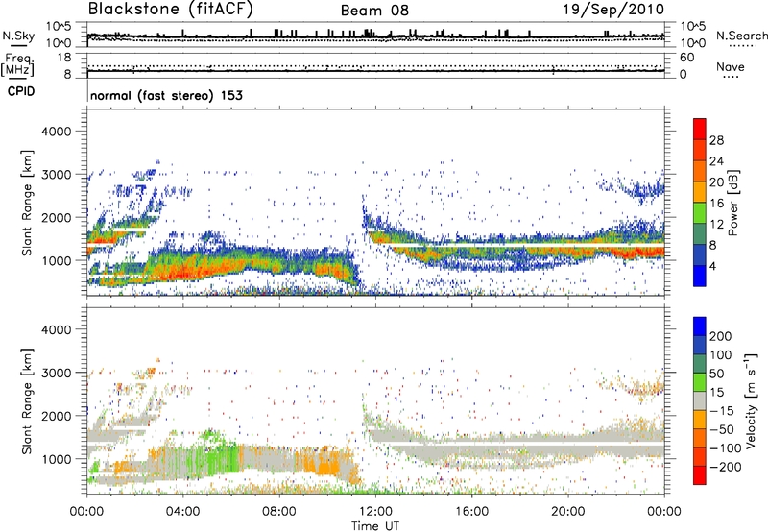Image resolution: width=768 pixels, height=532 pixels.
Task: Click the "60" tick on the Nave axis
Action: [x=686, y=58]
